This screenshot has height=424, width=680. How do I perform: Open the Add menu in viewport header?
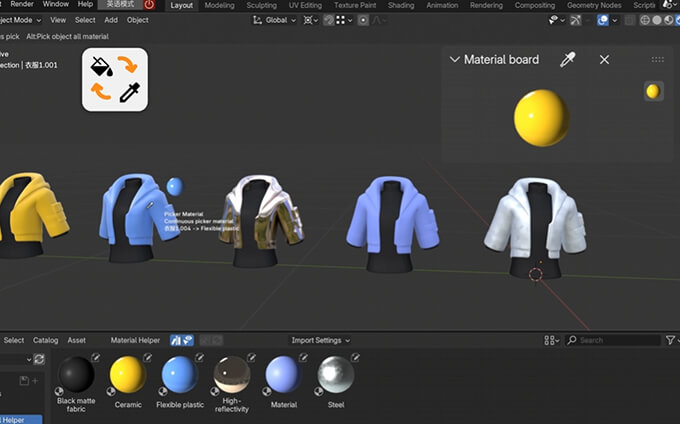click(110, 19)
